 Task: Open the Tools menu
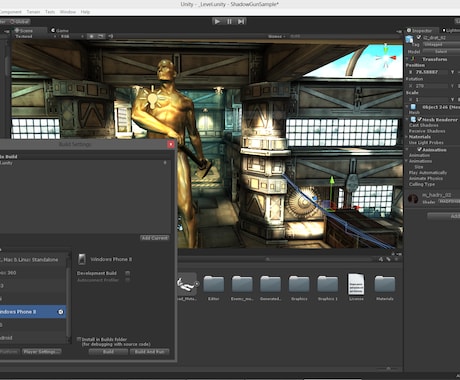(50, 12)
